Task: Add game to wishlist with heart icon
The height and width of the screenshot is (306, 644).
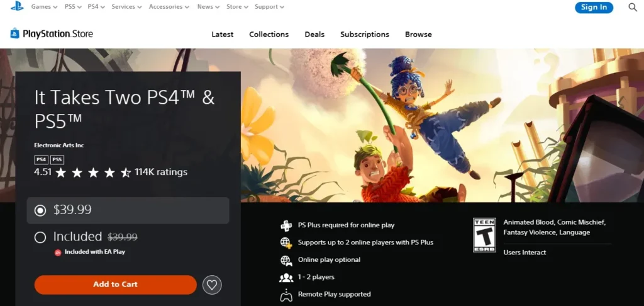Action: (212, 285)
